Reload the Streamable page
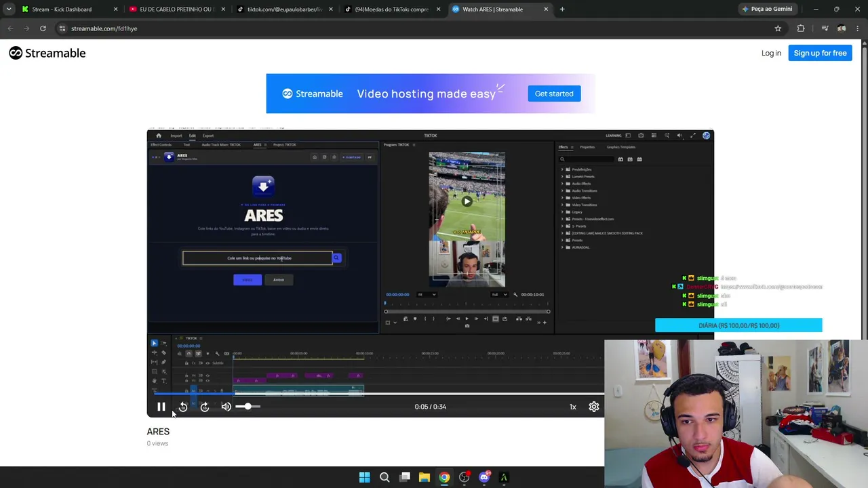 point(43,28)
